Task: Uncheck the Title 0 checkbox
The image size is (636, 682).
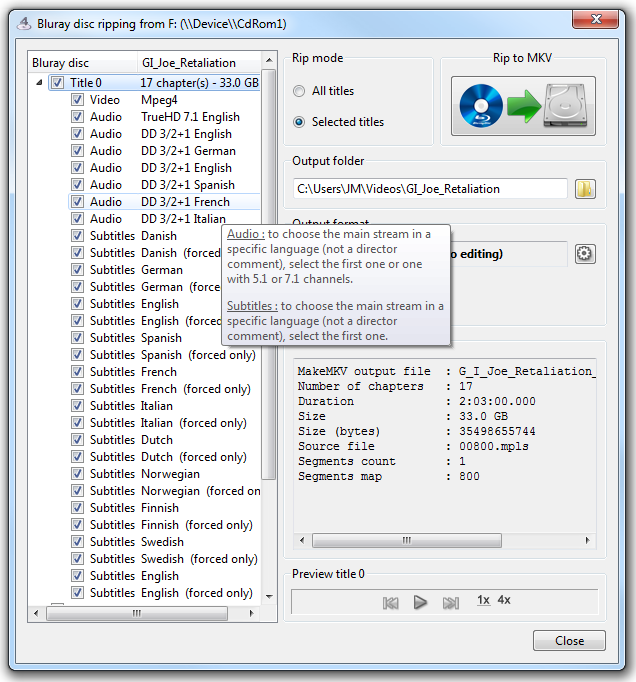Action: [x=58, y=83]
